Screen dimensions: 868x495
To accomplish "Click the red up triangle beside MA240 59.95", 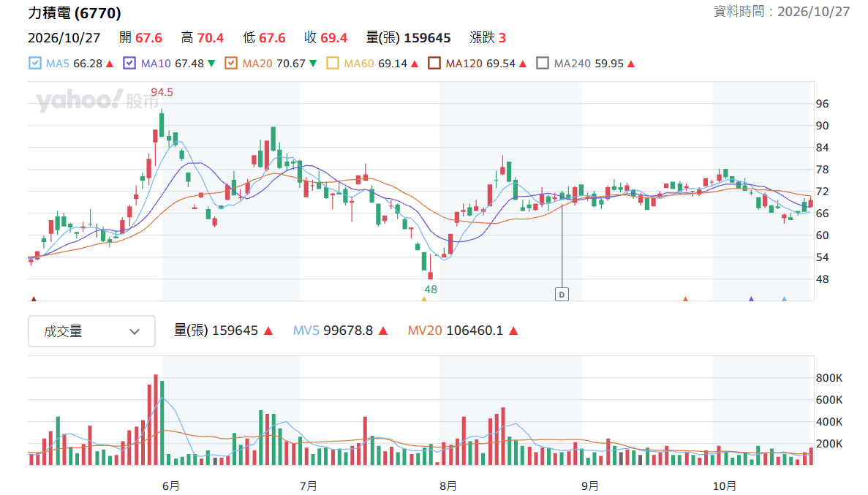I will tap(631, 64).
